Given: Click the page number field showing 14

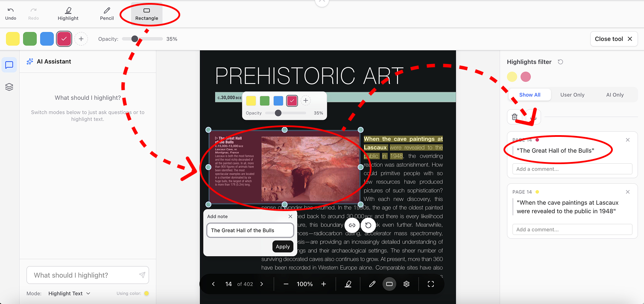Looking at the screenshot, I should click(x=228, y=284).
